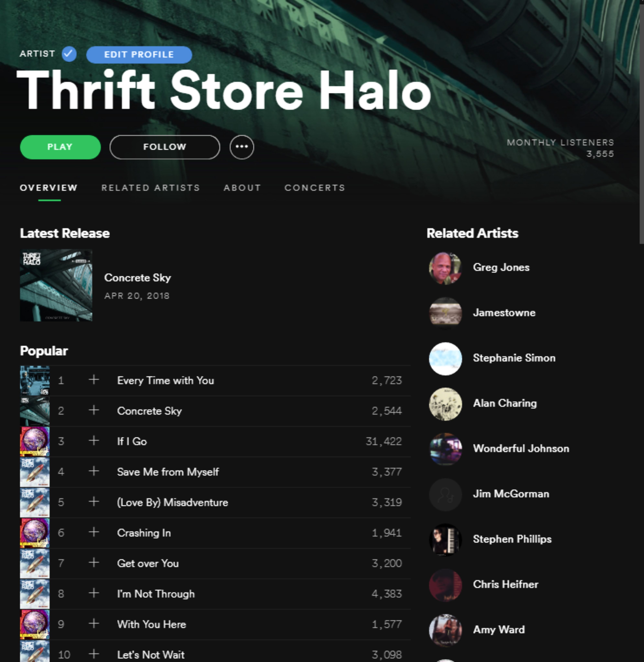Toggle Follow for Thrift Store Halo

(165, 147)
